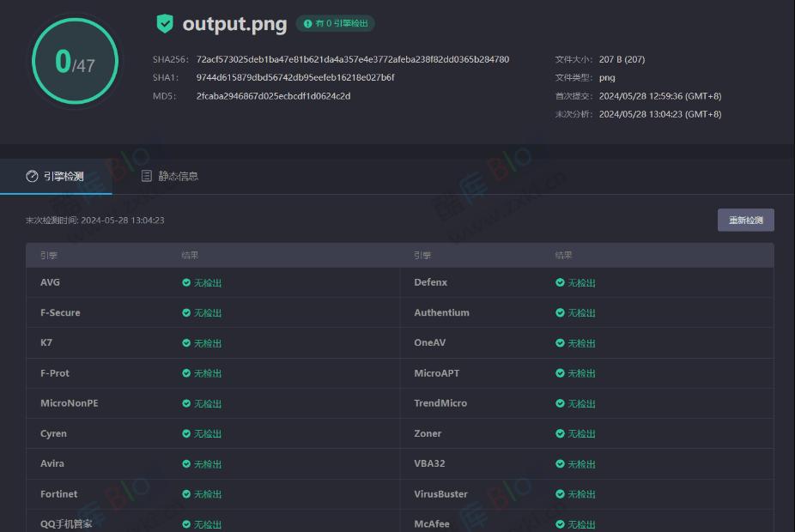This screenshot has height=532, width=795.
Task: Click the SHA1 hash value
Action: (295, 78)
